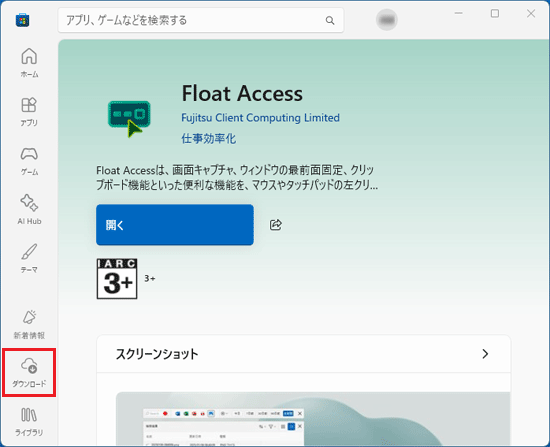Open the ゲーム section
Screen dimensions: 550x447
pyautogui.click(x=29, y=160)
